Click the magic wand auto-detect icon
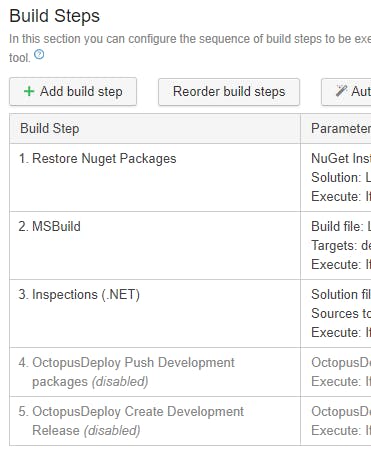Screen dimensions: 371x457 [x=341, y=91]
